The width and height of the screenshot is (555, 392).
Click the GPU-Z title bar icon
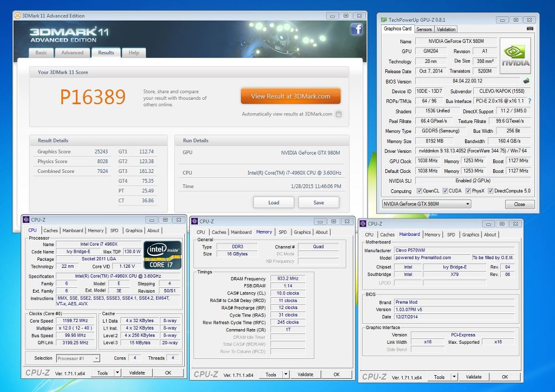tap(384, 20)
